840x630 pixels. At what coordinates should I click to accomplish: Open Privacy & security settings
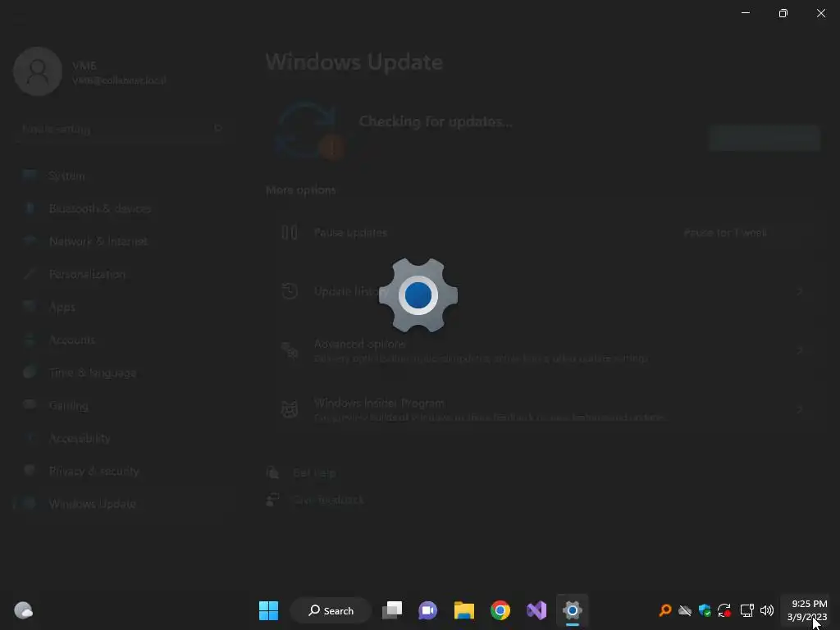click(123, 471)
